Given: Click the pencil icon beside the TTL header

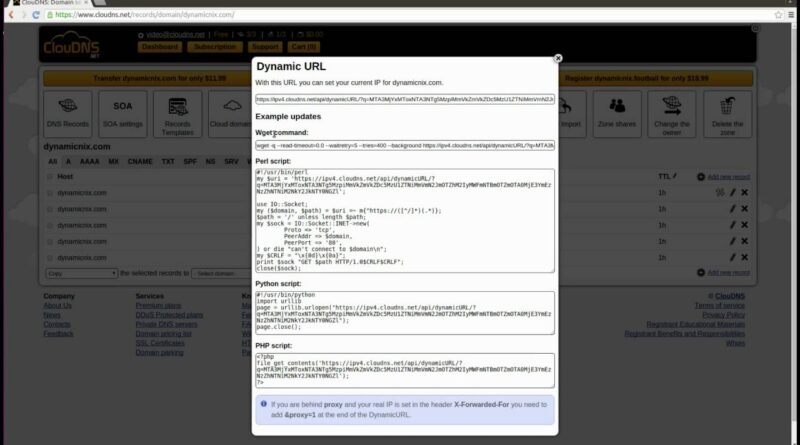Looking at the screenshot, I should pos(674,176).
